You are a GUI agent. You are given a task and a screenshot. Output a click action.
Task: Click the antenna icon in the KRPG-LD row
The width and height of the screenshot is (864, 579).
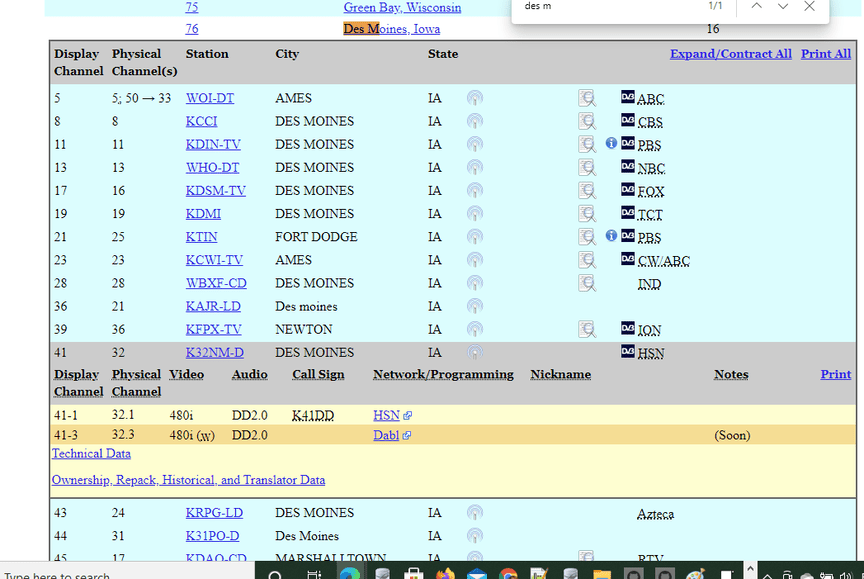[x=474, y=513]
